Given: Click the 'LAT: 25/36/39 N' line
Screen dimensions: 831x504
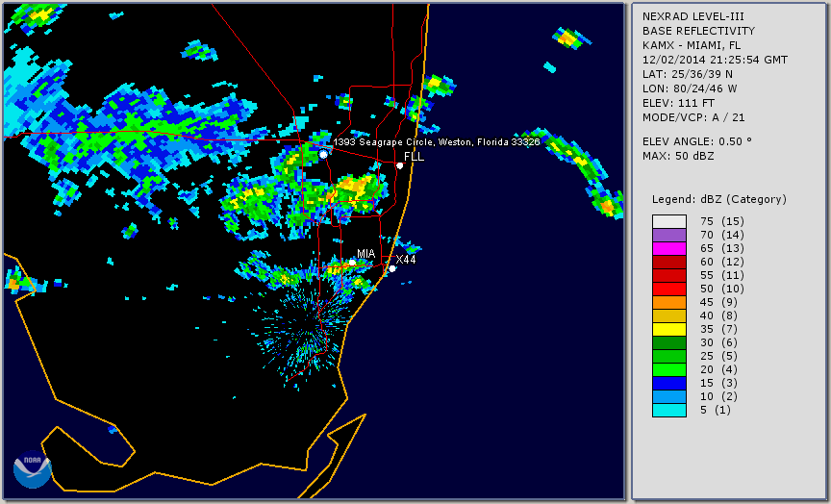Looking at the screenshot, I should pyautogui.click(x=688, y=74).
